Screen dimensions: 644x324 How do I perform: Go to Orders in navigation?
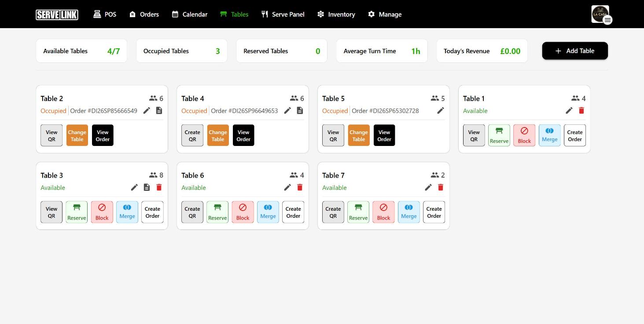pyautogui.click(x=144, y=14)
